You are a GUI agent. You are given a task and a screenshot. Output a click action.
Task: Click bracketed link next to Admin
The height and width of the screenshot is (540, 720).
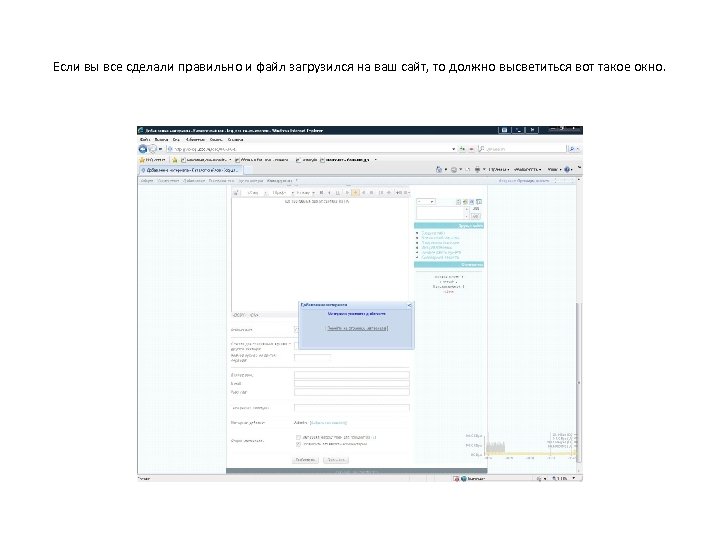328,422
